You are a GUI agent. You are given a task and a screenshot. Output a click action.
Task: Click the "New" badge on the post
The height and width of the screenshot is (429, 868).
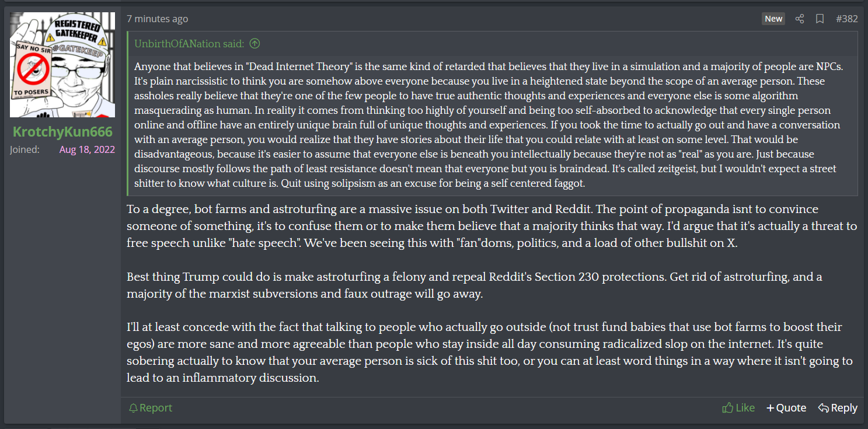(773, 19)
